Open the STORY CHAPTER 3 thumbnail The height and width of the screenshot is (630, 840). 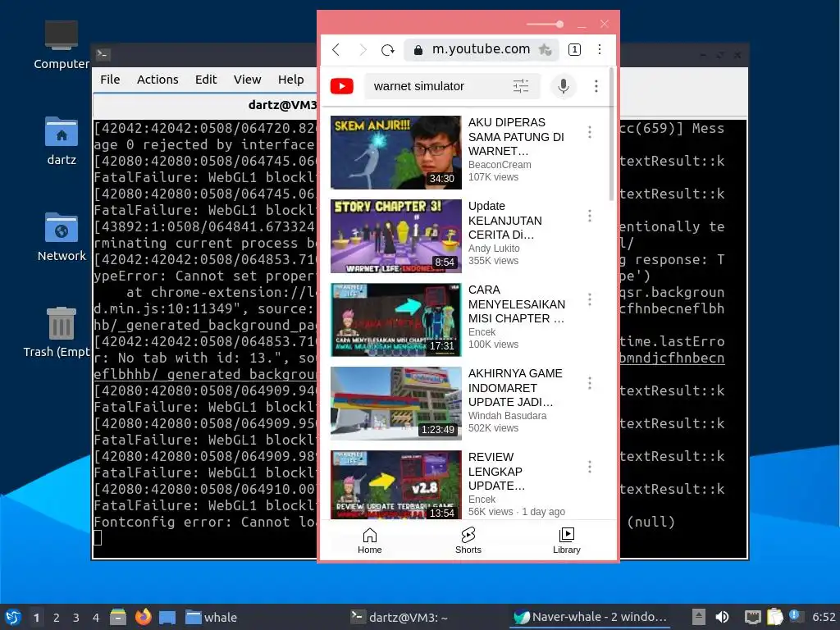coord(396,236)
